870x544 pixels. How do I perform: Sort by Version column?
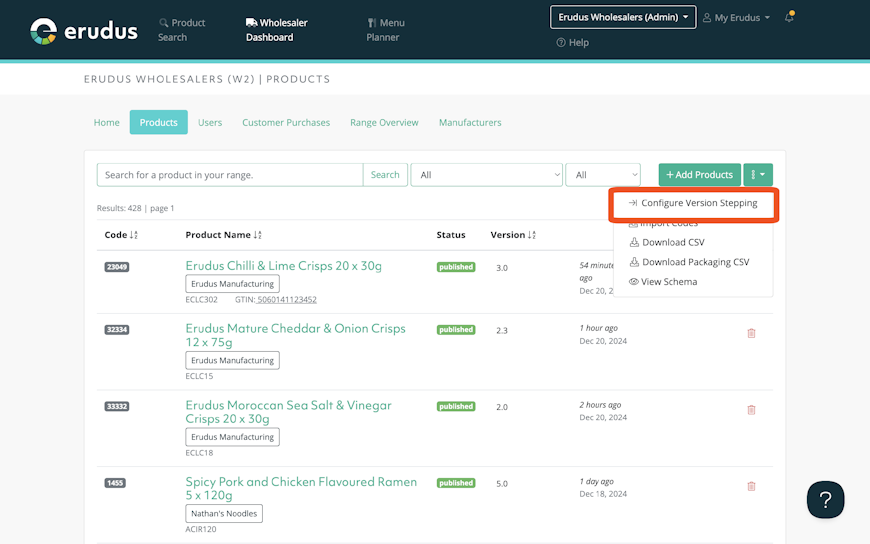[513, 235]
